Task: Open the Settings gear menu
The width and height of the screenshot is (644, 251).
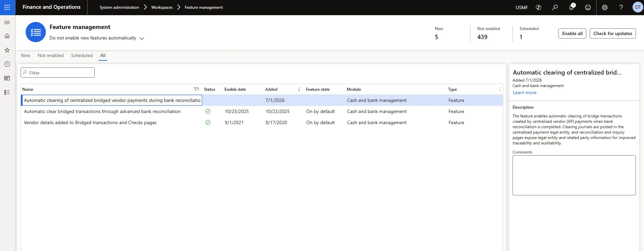Action: pos(605,7)
